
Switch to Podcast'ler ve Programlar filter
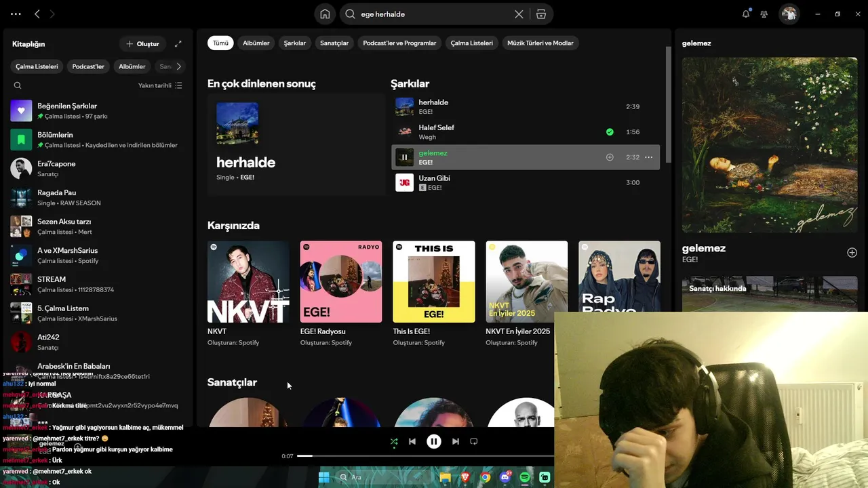[399, 43]
